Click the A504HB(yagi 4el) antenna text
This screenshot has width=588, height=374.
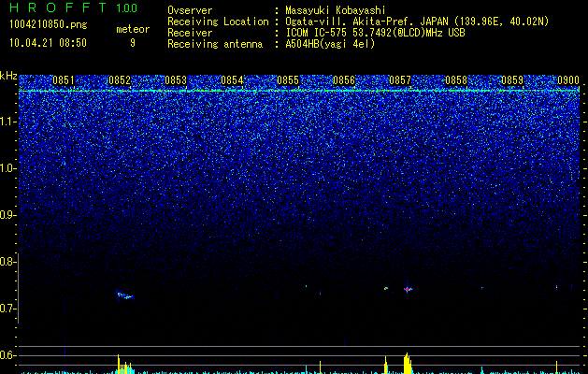[x=330, y=44]
